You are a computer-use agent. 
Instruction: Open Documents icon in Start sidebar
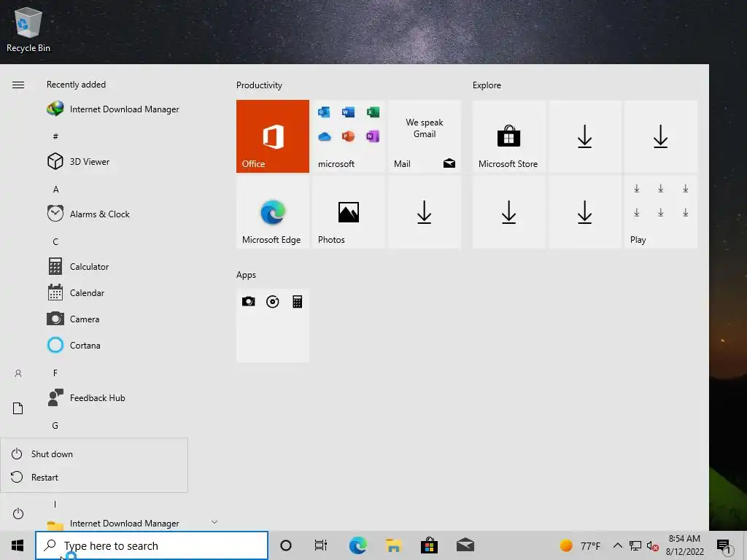tap(18, 408)
